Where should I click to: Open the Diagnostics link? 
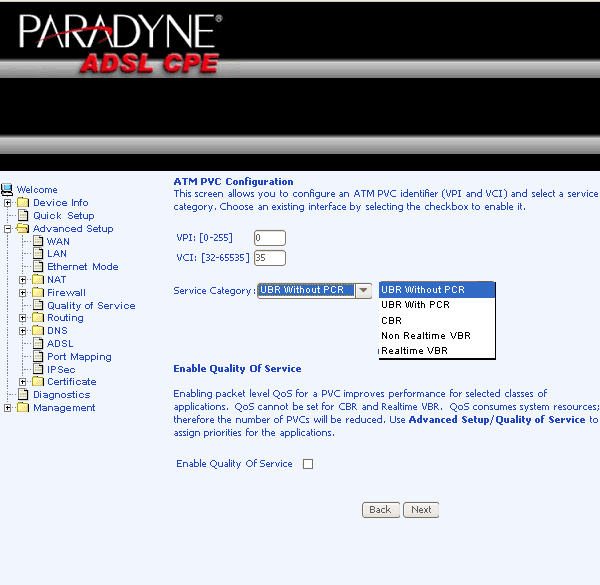62,395
